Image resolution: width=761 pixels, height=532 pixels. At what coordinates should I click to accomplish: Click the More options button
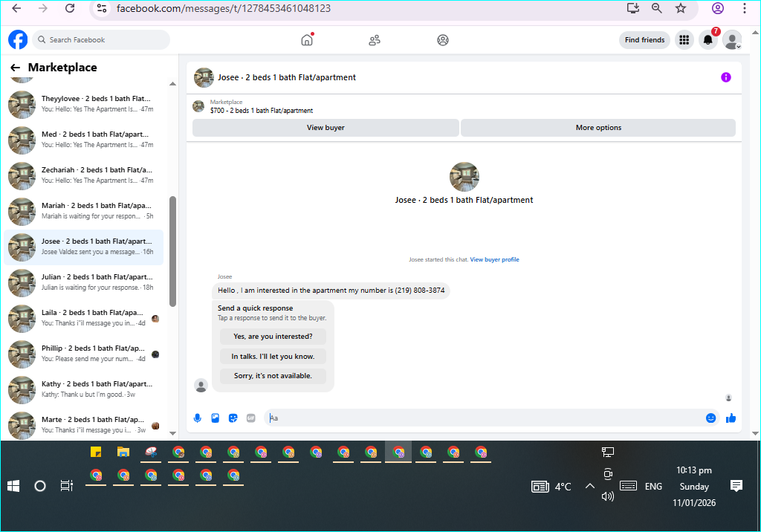click(598, 128)
